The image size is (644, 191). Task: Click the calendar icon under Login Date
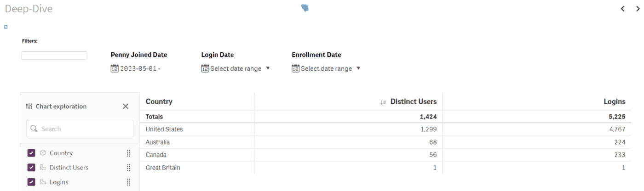(205, 68)
